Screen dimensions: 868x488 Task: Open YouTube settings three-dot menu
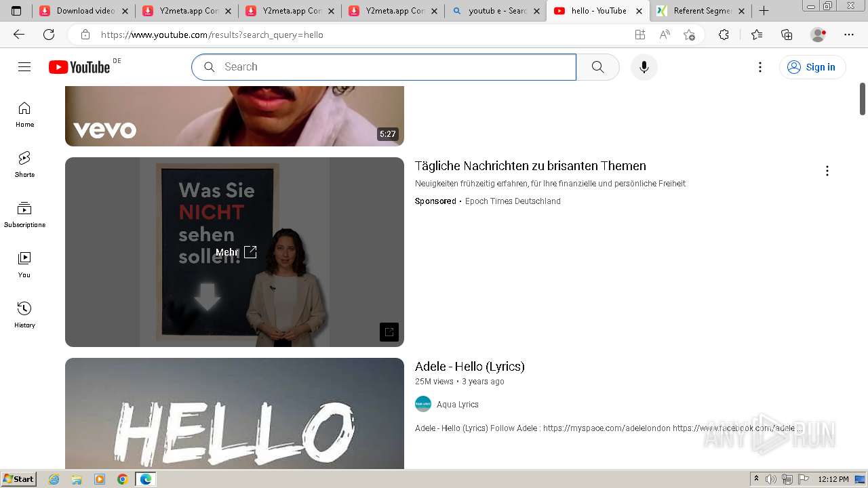click(760, 66)
